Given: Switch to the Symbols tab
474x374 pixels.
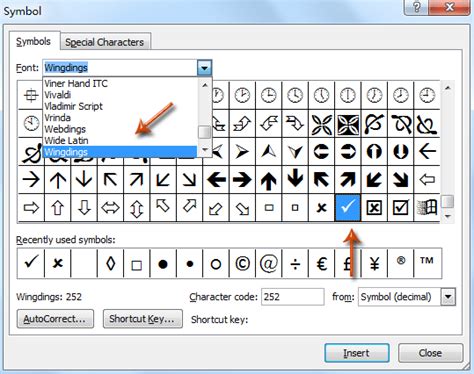Looking at the screenshot, I should pos(34,42).
